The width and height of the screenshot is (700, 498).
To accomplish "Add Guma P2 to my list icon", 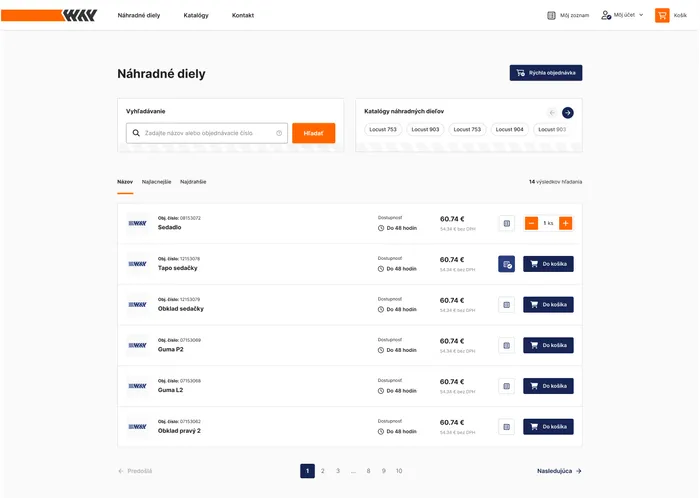I will (x=507, y=345).
